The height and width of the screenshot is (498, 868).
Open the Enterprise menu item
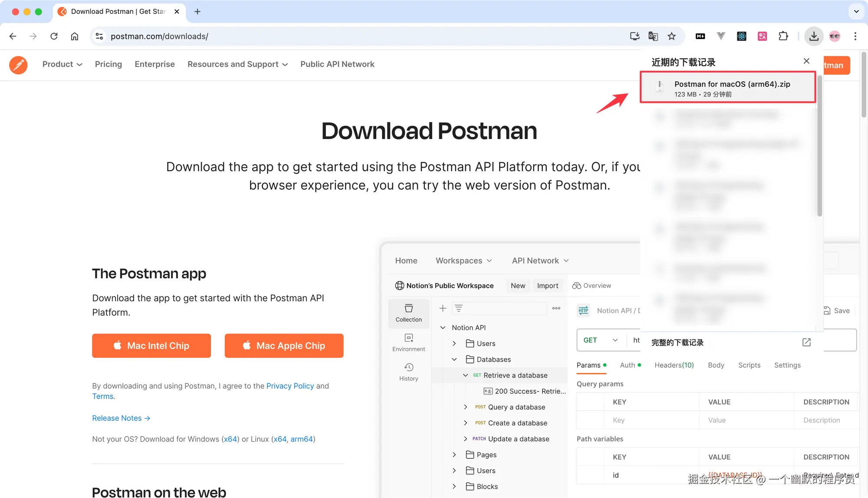tap(155, 64)
